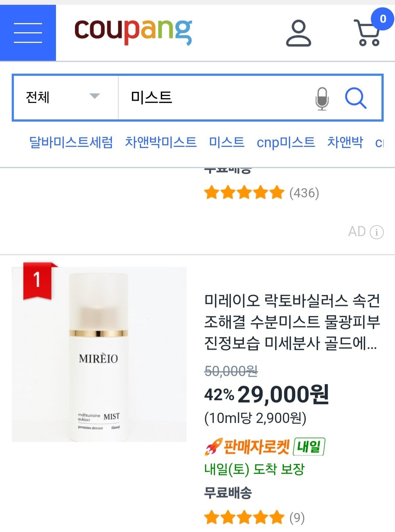Click the search field containing 미스트
The width and height of the screenshot is (395, 532).
[216, 97]
